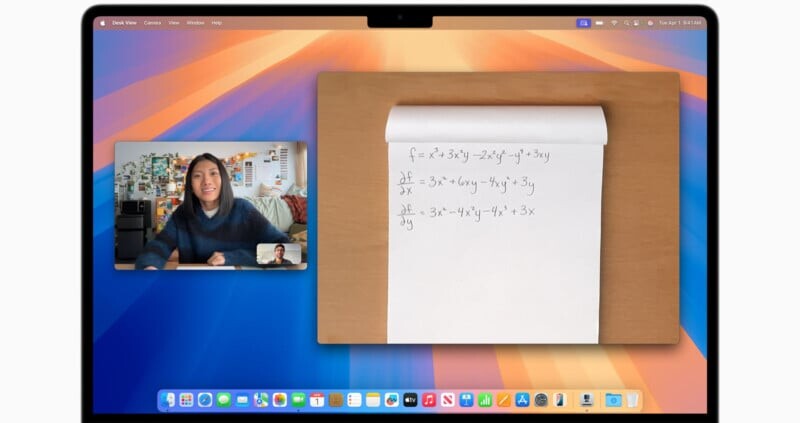Screen dimensions: 800x423
Task: Open Finder from the dock
Action: pos(167,400)
